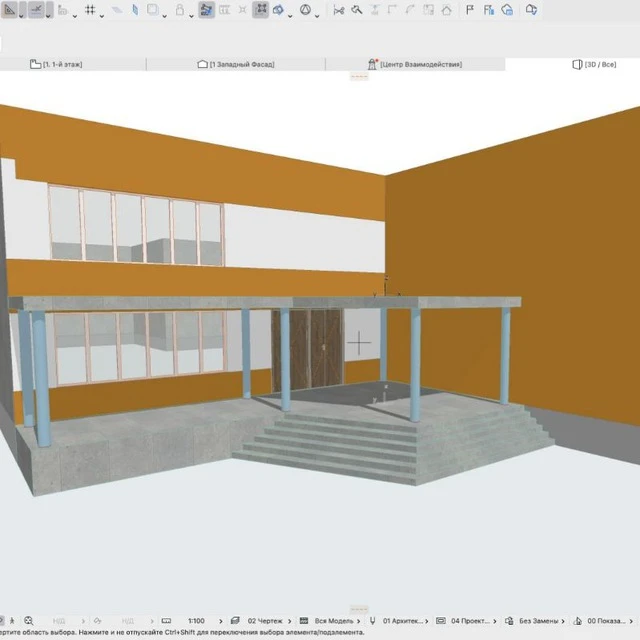Image resolution: width=640 pixels, height=640 pixels.
Task: Click the building with cloud Teamwork icon
Action: point(507,10)
